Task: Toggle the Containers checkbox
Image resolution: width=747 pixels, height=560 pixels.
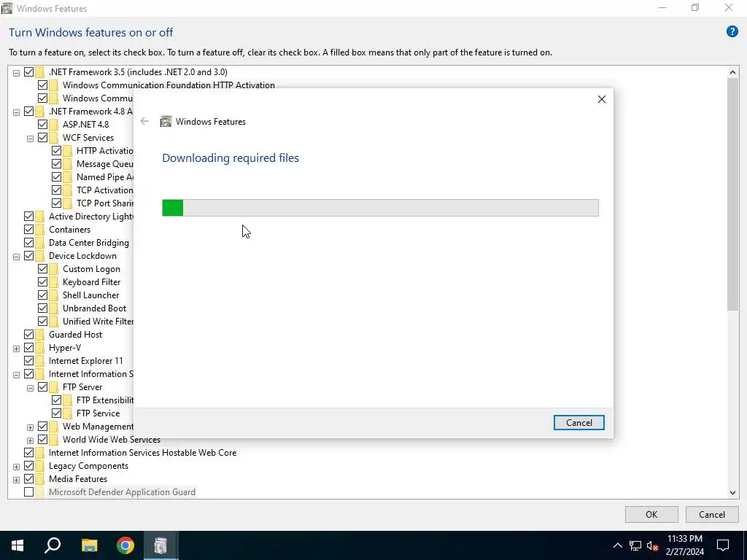Action: (28, 230)
